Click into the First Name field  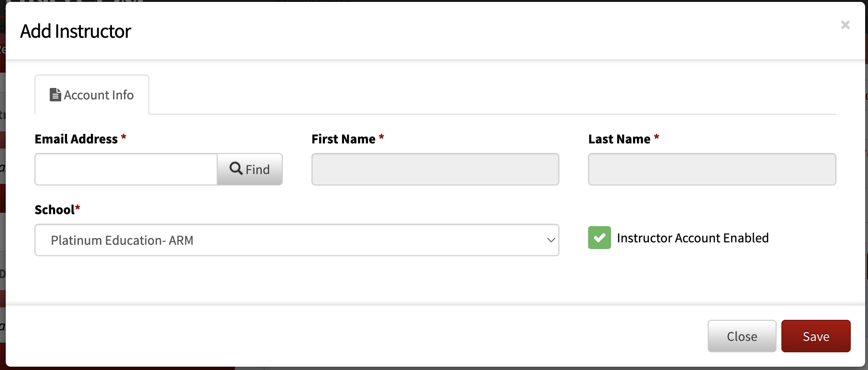coord(435,169)
